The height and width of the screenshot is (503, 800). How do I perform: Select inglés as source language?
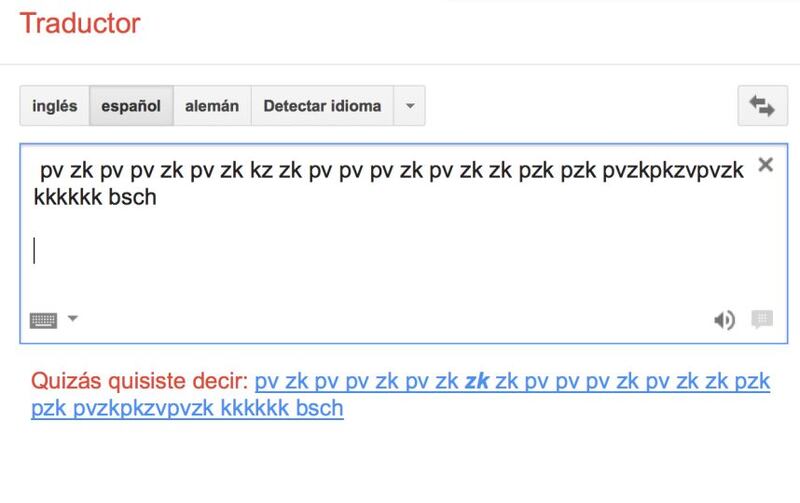pos(55,106)
